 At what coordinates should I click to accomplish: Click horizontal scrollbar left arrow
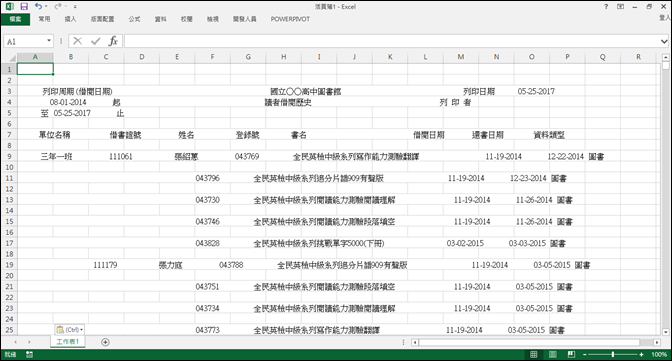(414, 342)
